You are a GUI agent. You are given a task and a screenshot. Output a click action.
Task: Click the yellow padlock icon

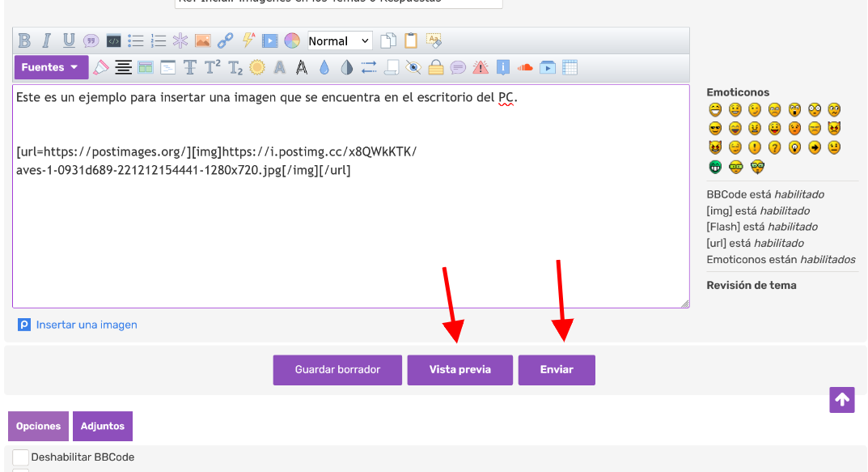[x=436, y=67]
